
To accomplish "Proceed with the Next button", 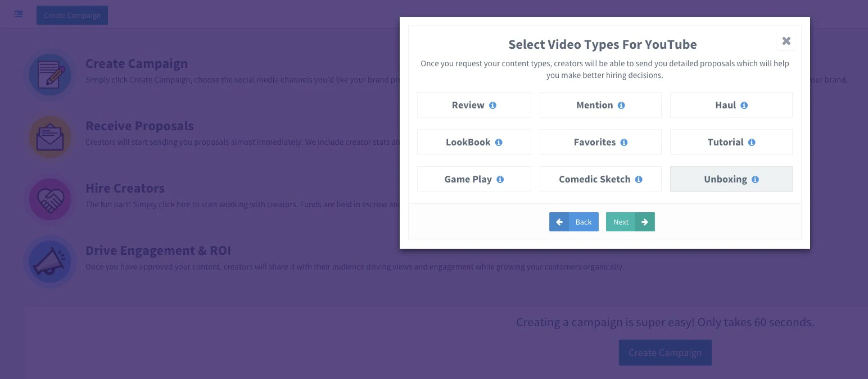I will pyautogui.click(x=630, y=222).
